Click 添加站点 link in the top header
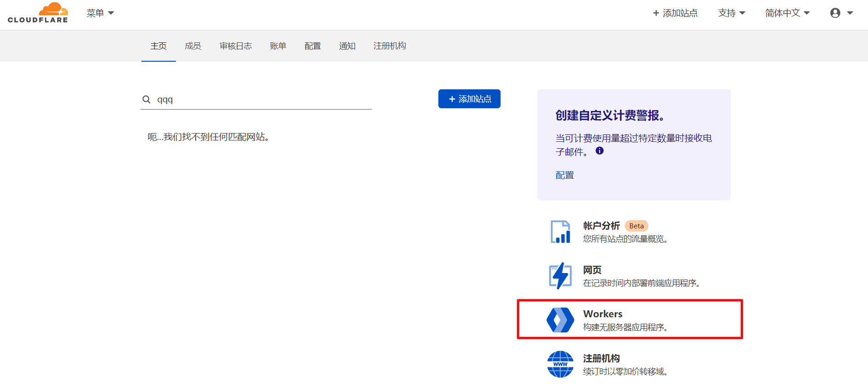 click(675, 13)
